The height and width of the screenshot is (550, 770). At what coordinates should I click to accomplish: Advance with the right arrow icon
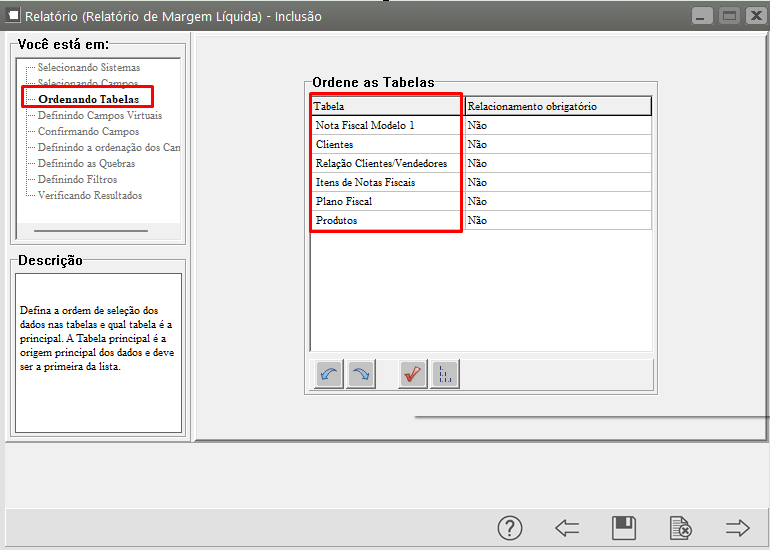coord(738,528)
